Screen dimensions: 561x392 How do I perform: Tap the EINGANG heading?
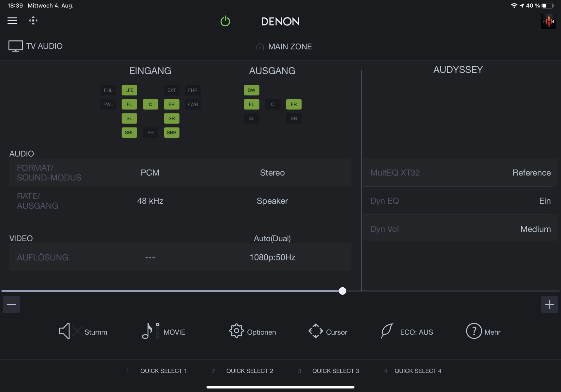pyautogui.click(x=150, y=71)
